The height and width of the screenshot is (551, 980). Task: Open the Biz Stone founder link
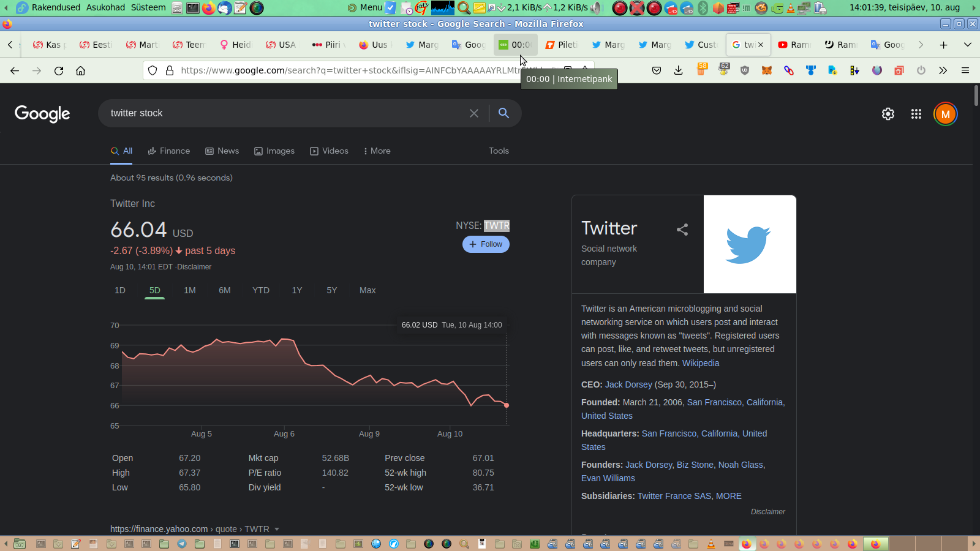pos(695,465)
